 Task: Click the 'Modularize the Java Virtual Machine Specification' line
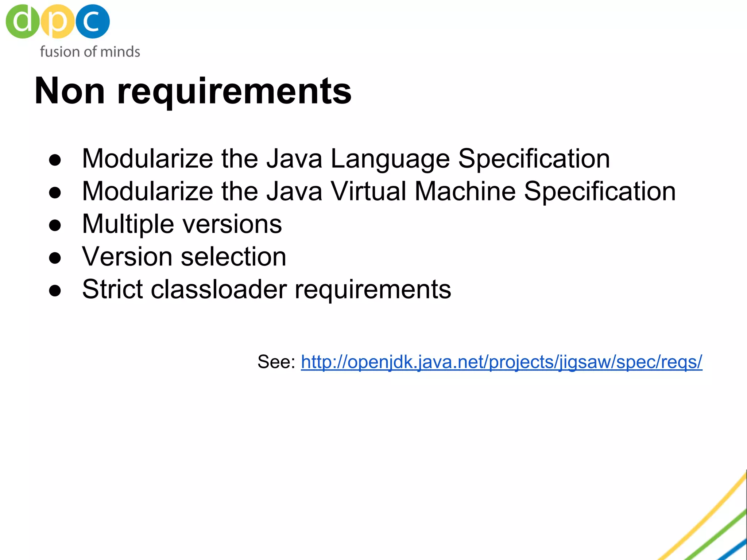pos(379,191)
